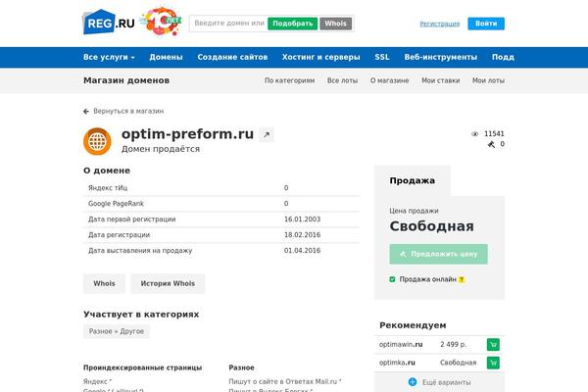Screen dimensions: 588x392
Task: Open the optimka.ru recommendation
Action: [x=397, y=363]
